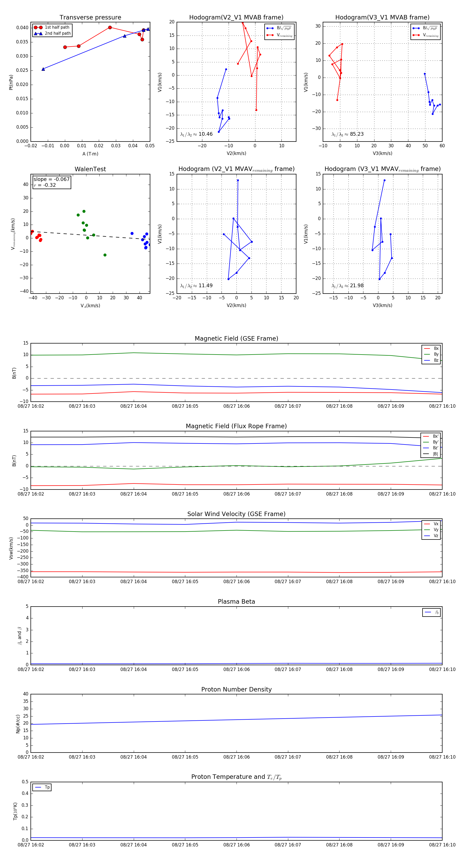This screenshot has height=868, width=473.
Task: Click the 'Hodogram(V3_V1 MVAB frame)' title
Action: [382, 18]
